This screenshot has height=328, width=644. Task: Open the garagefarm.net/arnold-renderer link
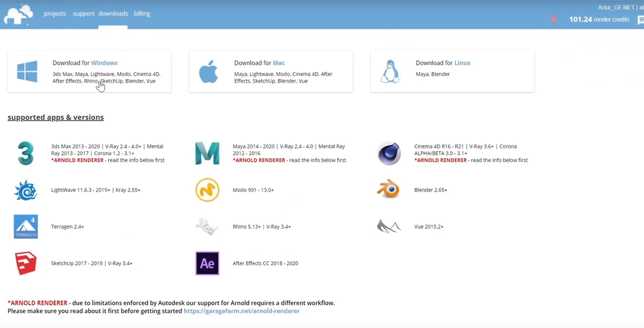(x=242, y=311)
